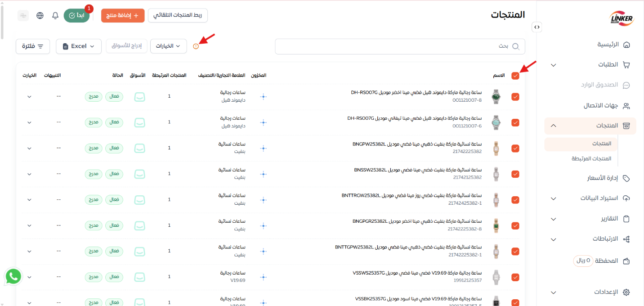Click the مدرج badge for 001121007-6 row

click(94, 122)
